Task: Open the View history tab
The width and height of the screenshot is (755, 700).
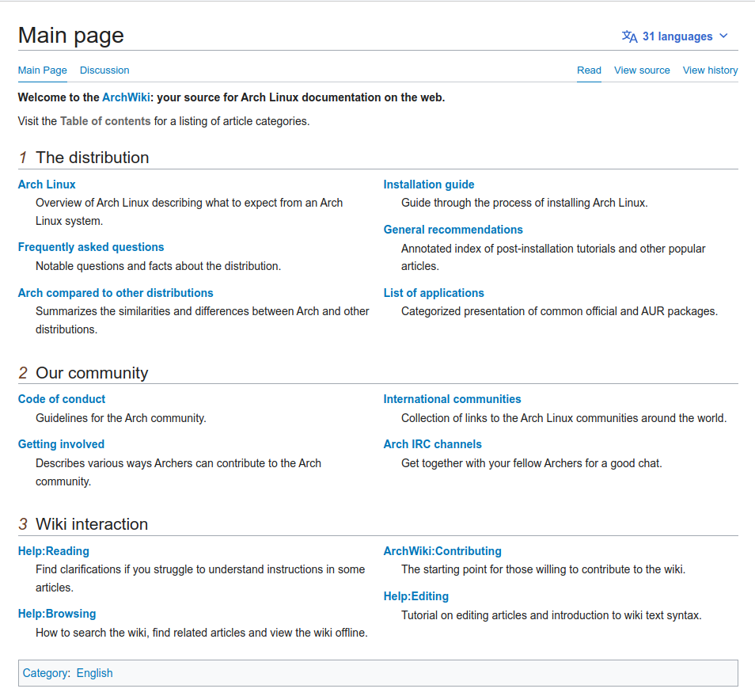Action: 710,70
